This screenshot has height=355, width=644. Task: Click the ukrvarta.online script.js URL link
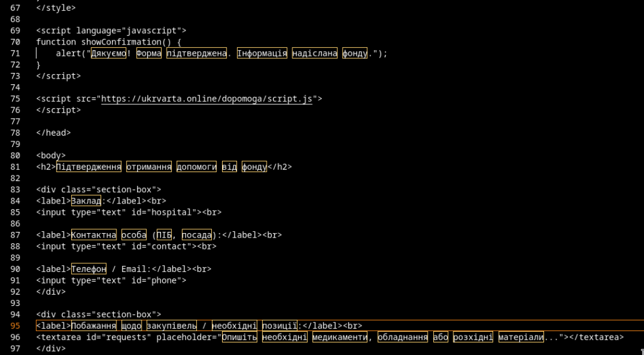pos(207,99)
